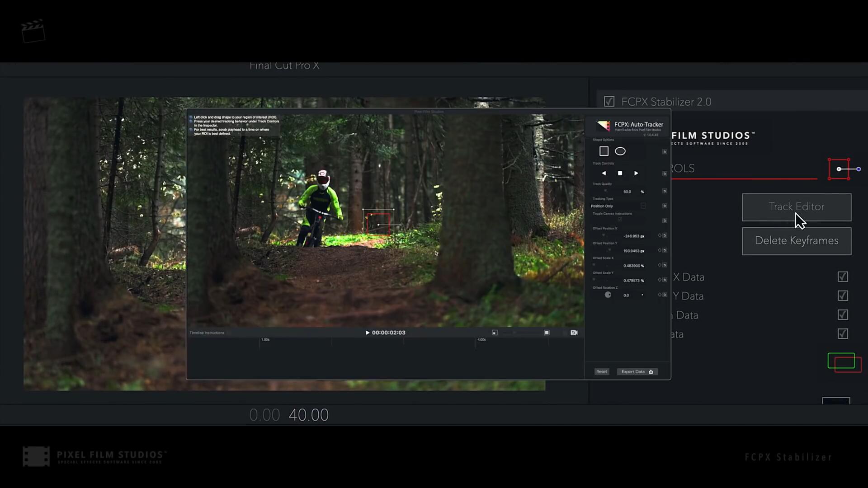The image size is (868, 488).
Task: Click the zoom-out icon left of the zoom slider
Action: [495, 333]
